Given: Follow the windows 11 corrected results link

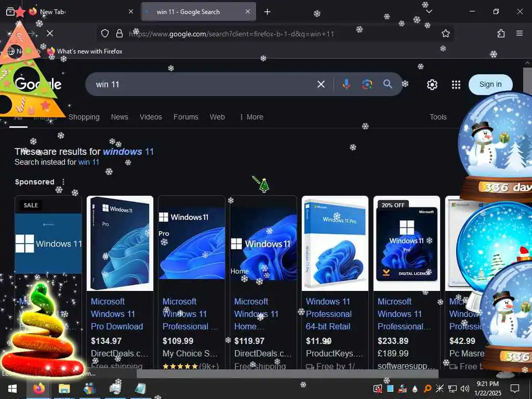Looking at the screenshot, I should 128,151.
